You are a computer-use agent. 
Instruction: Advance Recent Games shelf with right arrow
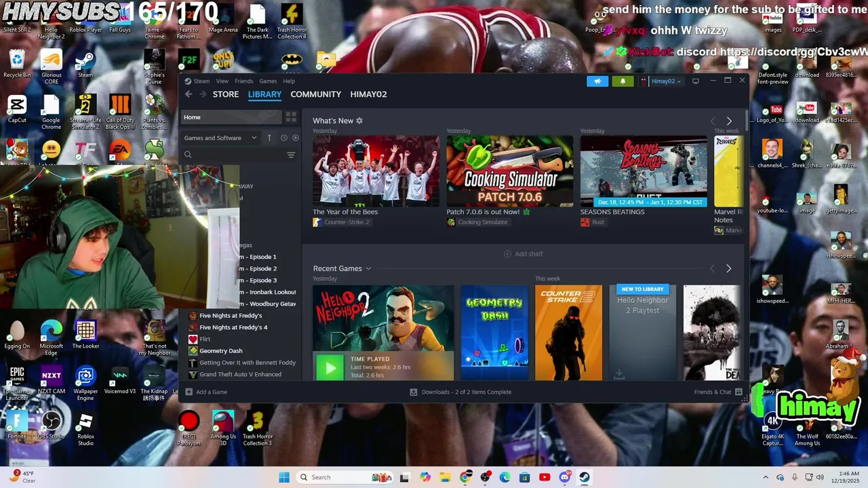tap(729, 268)
